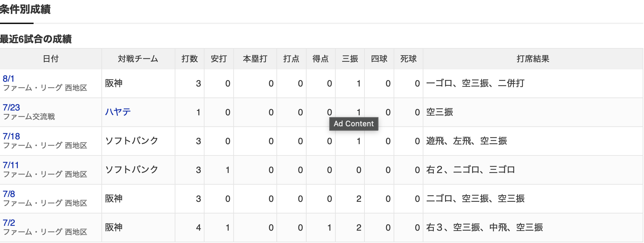The image size is (644, 243).
Task: Click the 打席結果 column header
Action: click(x=533, y=59)
